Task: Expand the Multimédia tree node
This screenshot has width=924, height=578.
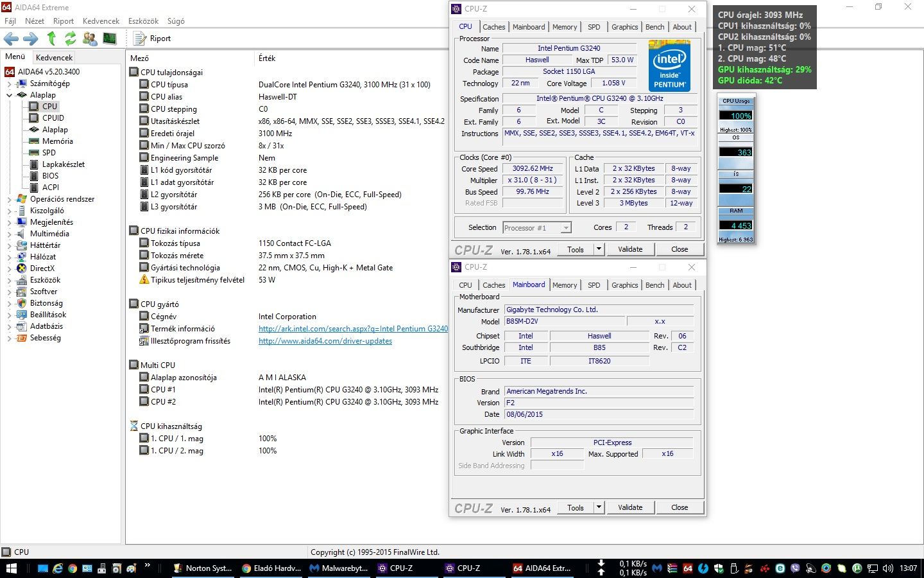Action: point(9,234)
